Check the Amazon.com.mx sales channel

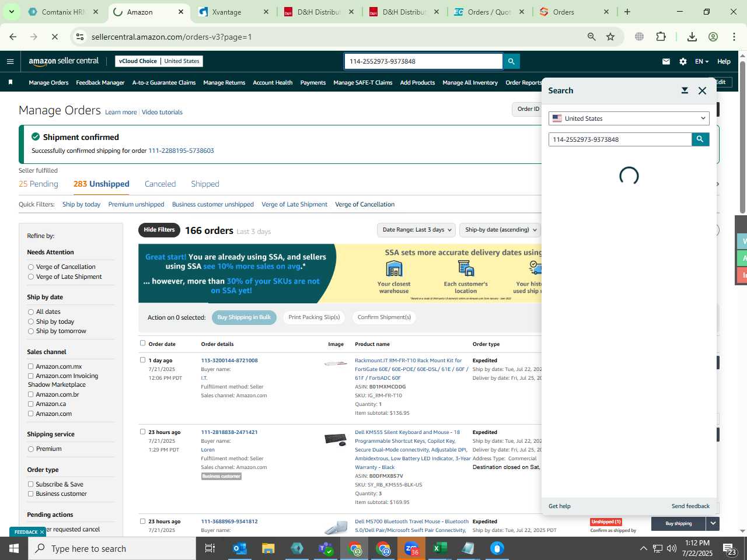pos(31,366)
